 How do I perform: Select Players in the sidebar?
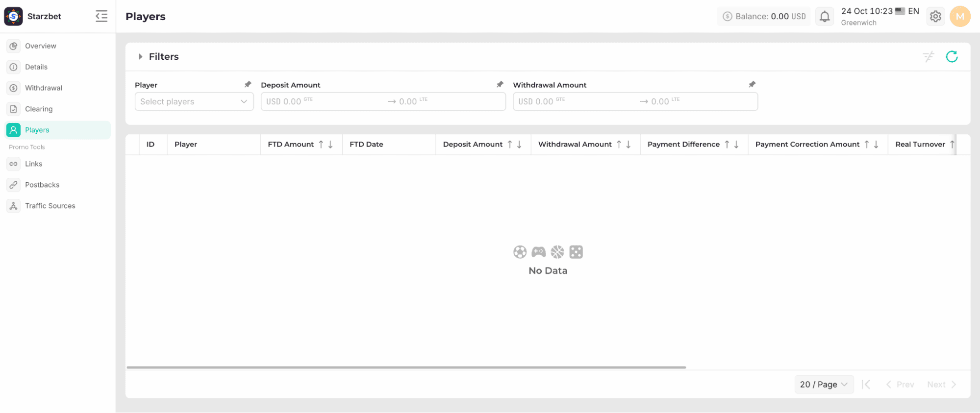pyautogui.click(x=58, y=130)
